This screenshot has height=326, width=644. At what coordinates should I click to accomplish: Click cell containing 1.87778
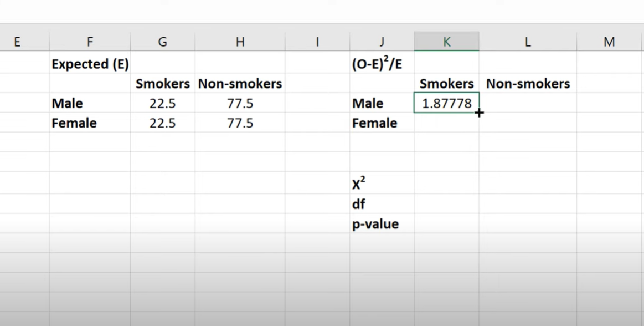click(x=446, y=103)
